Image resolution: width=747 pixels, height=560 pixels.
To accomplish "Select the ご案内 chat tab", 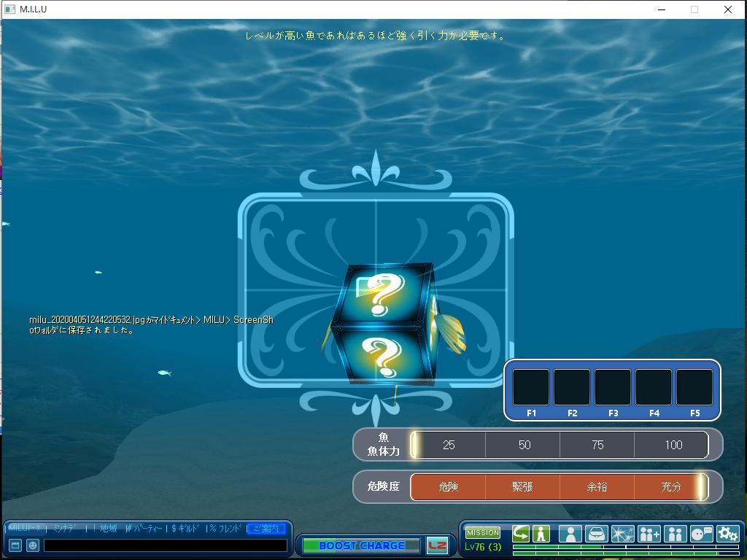I will pos(266,529).
